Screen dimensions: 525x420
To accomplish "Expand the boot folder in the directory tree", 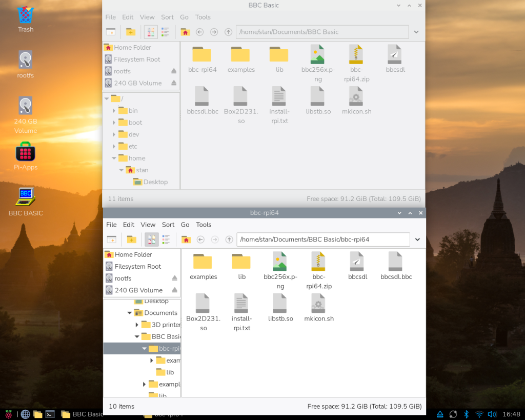I will pyautogui.click(x=114, y=123).
